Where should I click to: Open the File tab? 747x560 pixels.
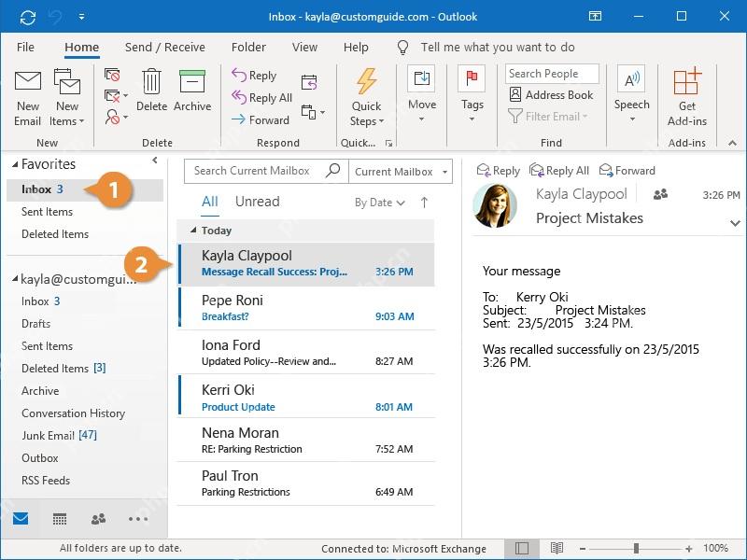pyautogui.click(x=25, y=48)
